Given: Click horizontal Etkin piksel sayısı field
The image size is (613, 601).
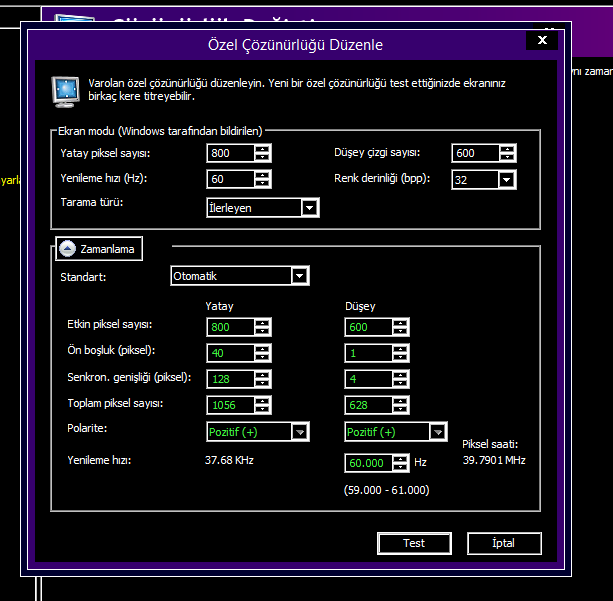Looking at the screenshot, I should click(x=229, y=327).
